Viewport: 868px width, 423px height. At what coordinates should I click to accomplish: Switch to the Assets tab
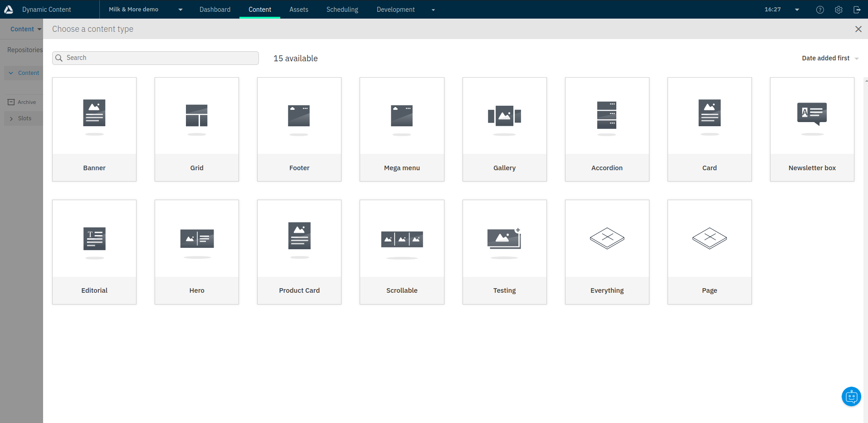[x=298, y=9]
